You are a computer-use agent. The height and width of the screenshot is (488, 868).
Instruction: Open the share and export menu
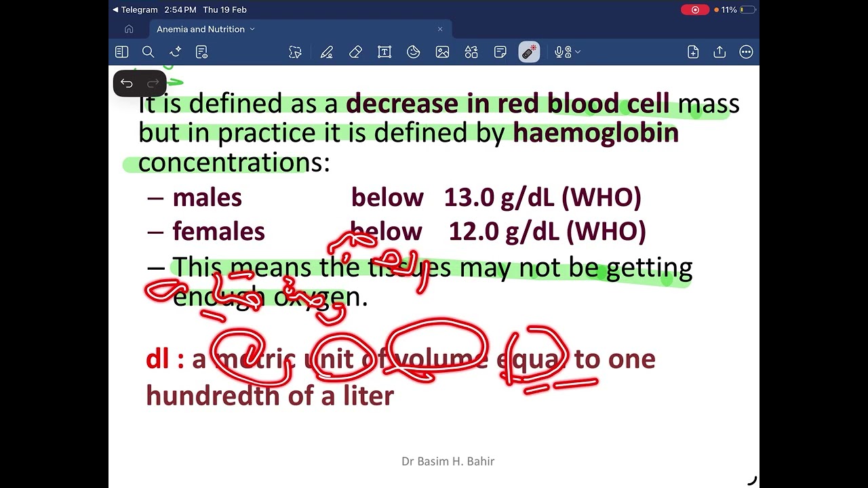(719, 52)
